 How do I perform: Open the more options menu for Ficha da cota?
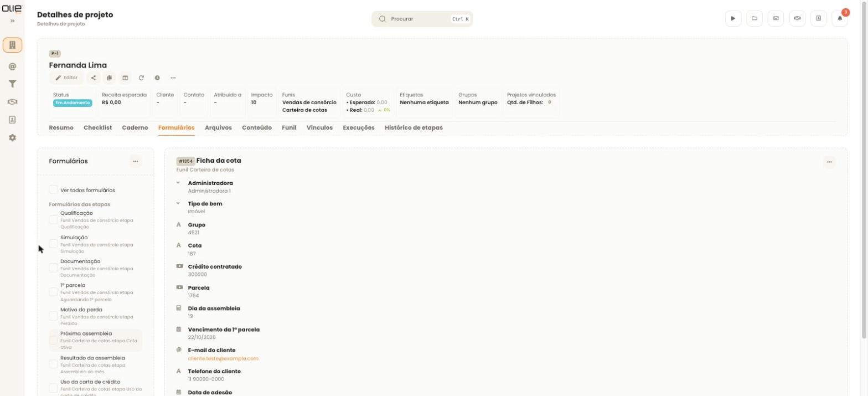tap(829, 162)
